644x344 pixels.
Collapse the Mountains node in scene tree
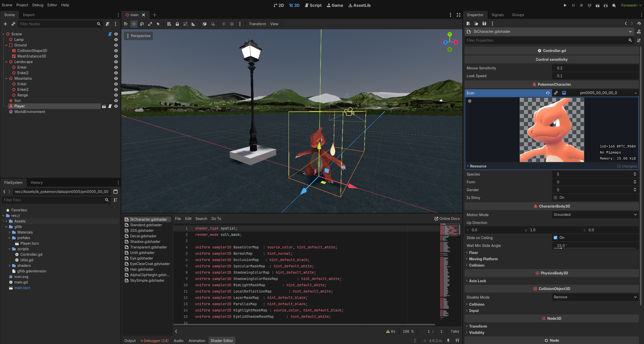click(6, 78)
